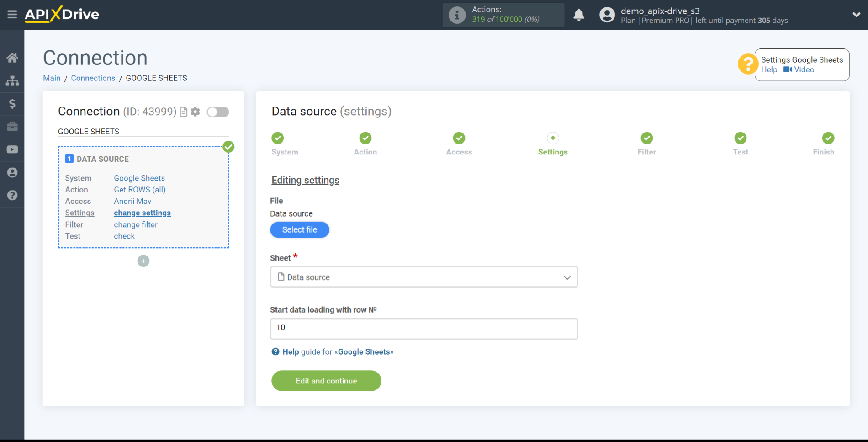868x442 pixels.
Task: Open the Video guide link
Action: 799,69
